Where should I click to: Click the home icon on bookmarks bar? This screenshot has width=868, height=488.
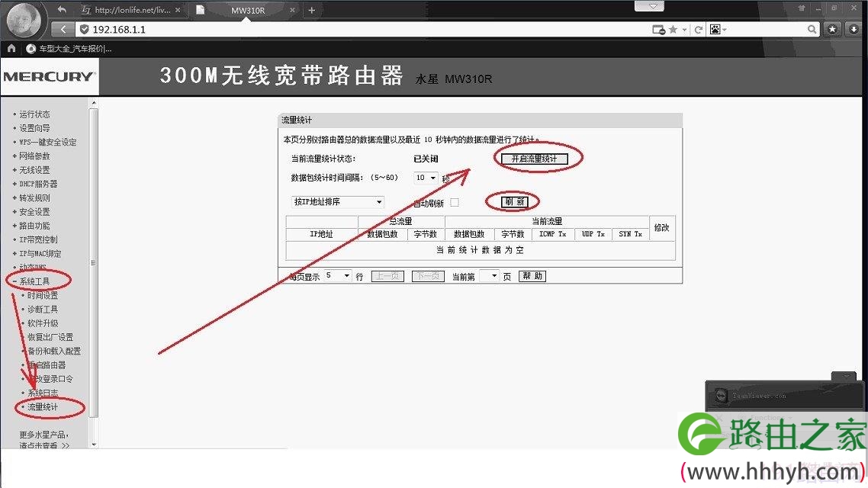[x=11, y=49]
